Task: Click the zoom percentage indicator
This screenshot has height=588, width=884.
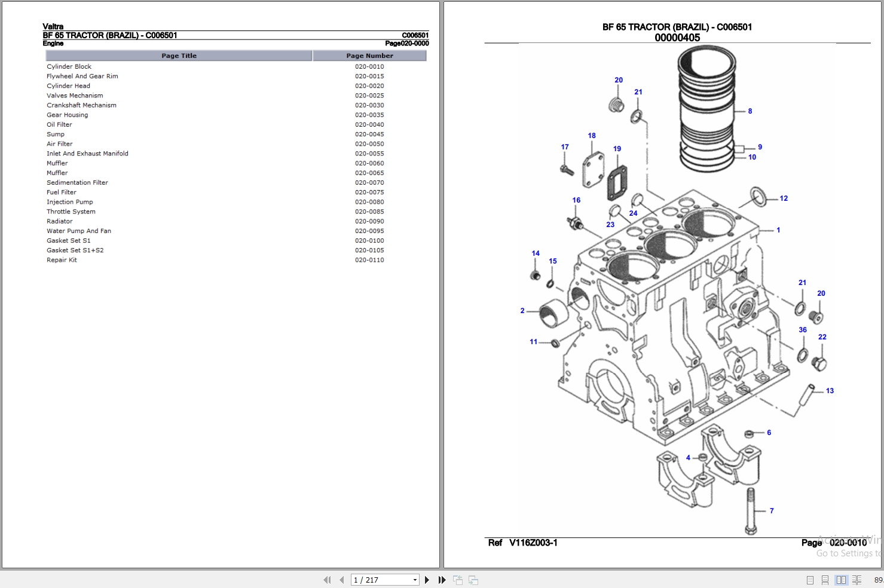Action: (880, 580)
